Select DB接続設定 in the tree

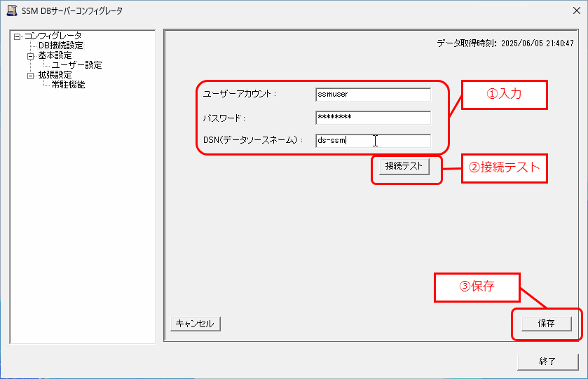click(61, 46)
